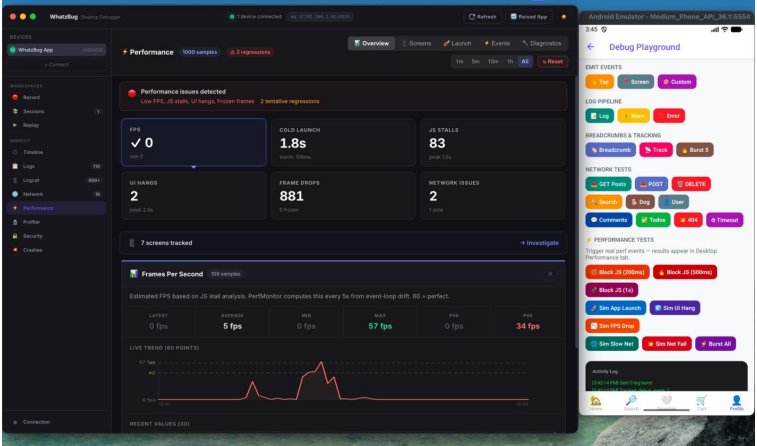The width and height of the screenshot is (757, 446).
Task: Open the Crashes inspector
Action: 56,250
